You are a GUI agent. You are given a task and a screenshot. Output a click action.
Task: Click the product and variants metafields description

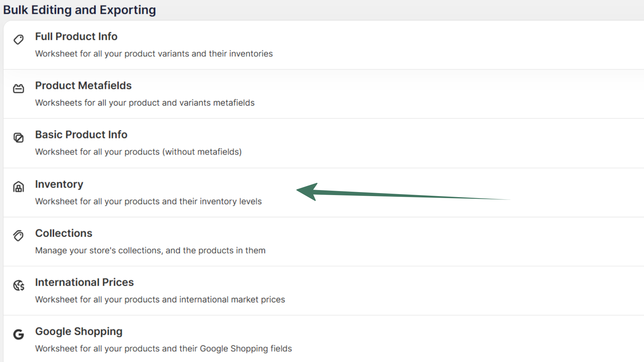click(145, 103)
